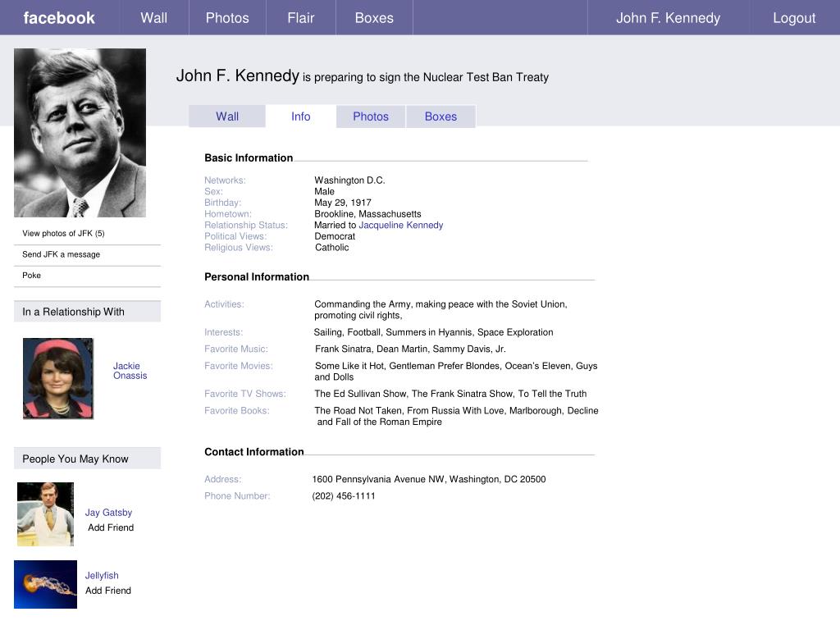Click the Democrat political views value
This screenshot has width=840, height=630.
tap(335, 236)
